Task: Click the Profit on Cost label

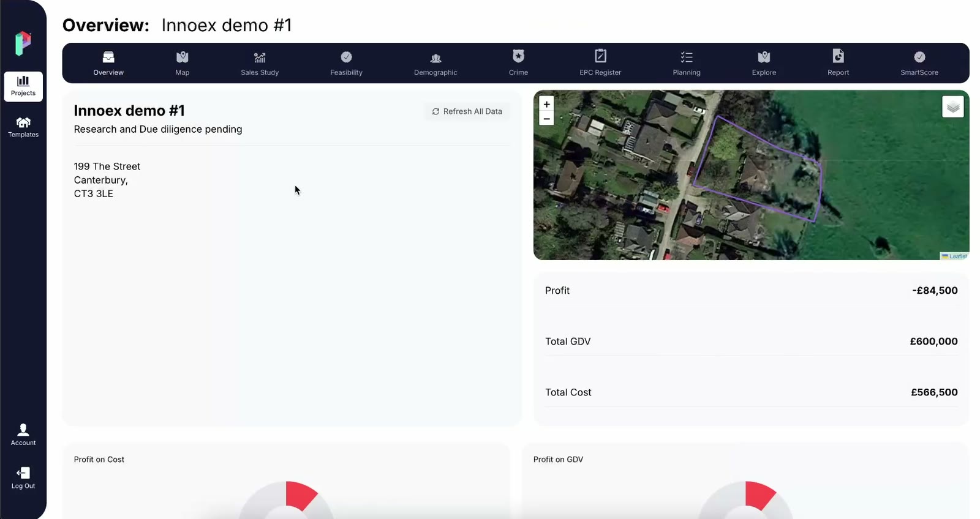Action: (x=99, y=460)
